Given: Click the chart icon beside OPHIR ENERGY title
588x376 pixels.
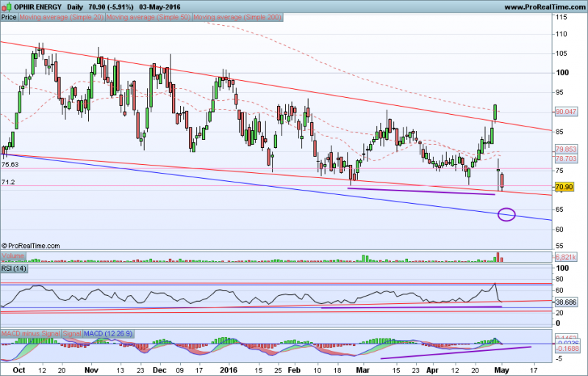Looking at the screenshot, I should [6, 6].
